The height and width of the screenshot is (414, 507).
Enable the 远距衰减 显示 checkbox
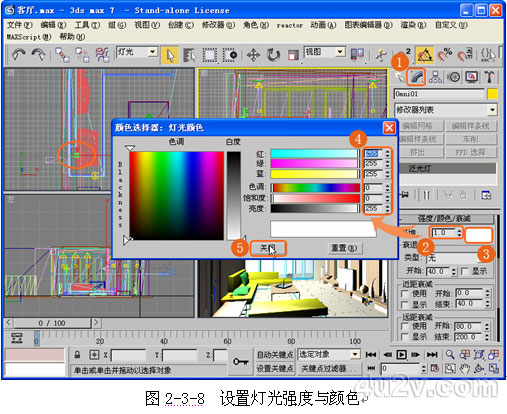tap(404, 337)
